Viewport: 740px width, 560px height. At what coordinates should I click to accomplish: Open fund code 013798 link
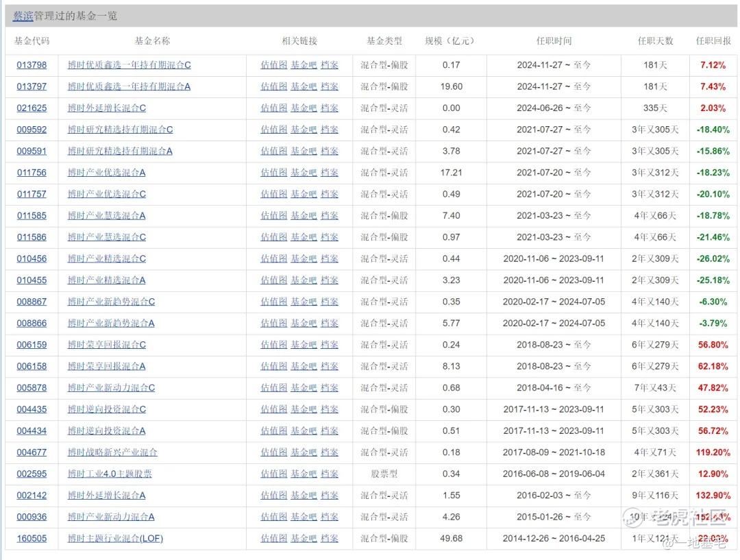(x=32, y=65)
